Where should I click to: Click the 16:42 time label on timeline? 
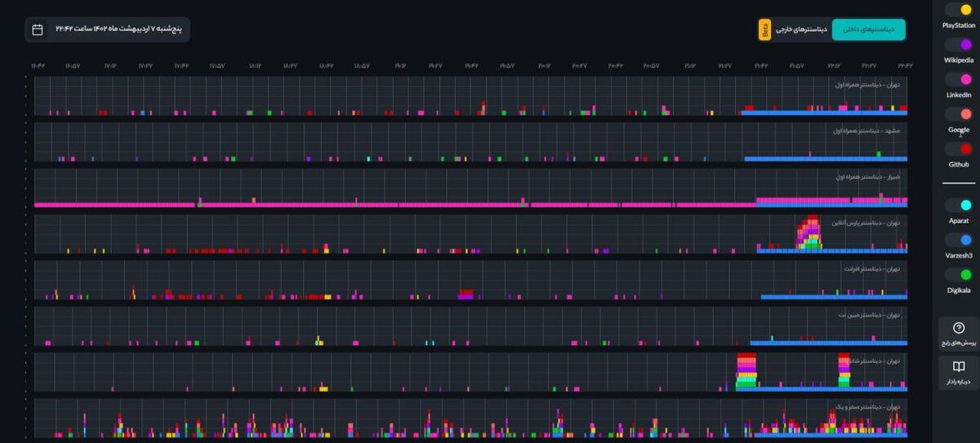(x=38, y=65)
